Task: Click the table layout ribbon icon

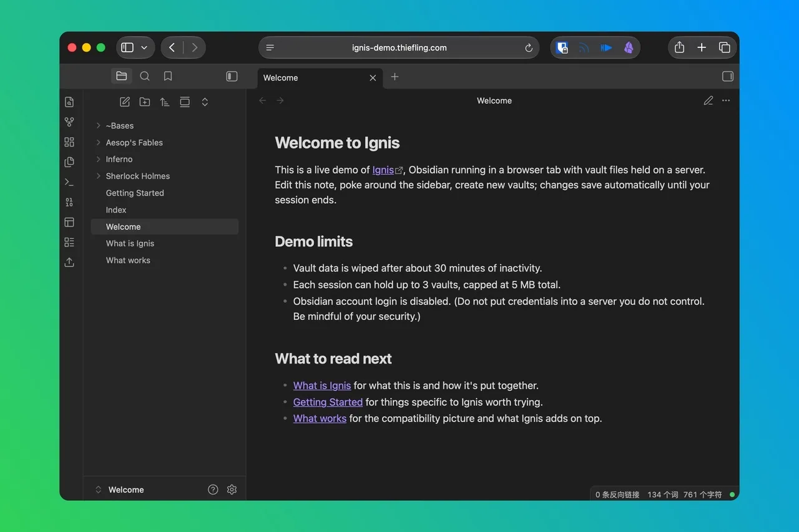Action: (69, 222)
